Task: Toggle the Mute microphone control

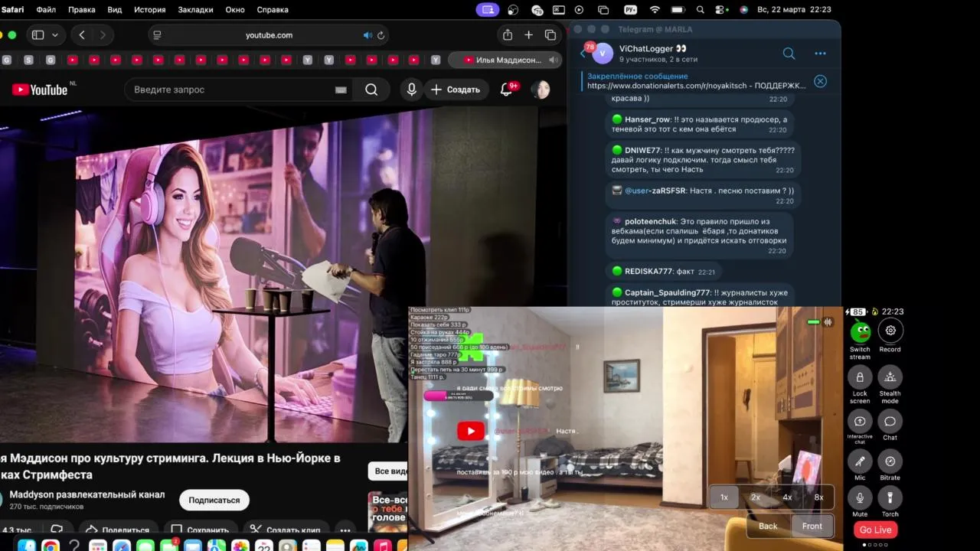Action: [860, 498]
